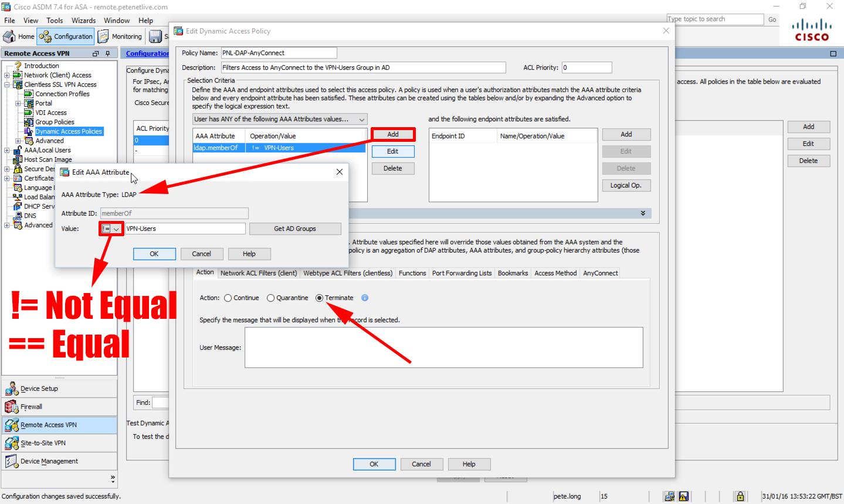Click the DNS tree icon
The height and width of the screenshot is (504, 844).
pyautogui.click(x=18, y=216)
